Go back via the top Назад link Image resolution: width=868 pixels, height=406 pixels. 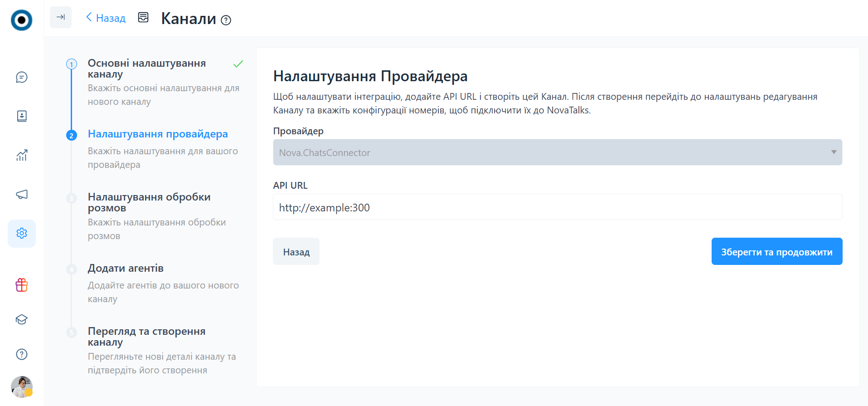[x=106, y=18]
